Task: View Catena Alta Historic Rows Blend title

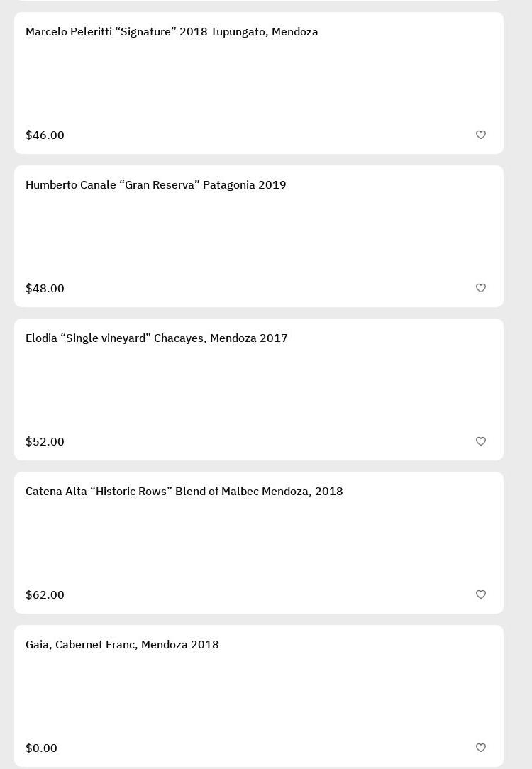Action: tap(184, 492)
